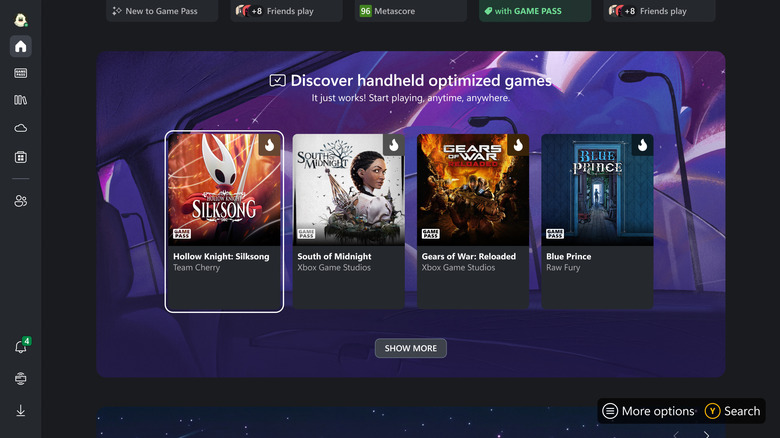Click the flame badge on Blue Prince
The width and height of the screenshot is (780, 438).
(x=642, y=145)
